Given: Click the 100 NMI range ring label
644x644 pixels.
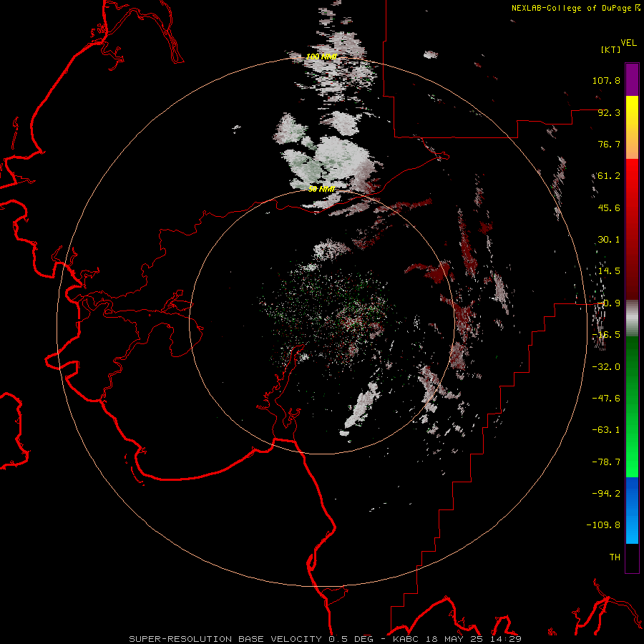Looking at the screenshot, I should pyautogui.click(x=321, y=57).
